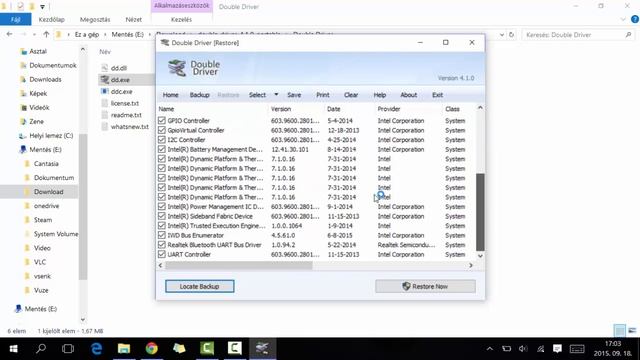640x360 pixels.
Task: Select license.txt in Explorer file list
Action: (x=124, y=103)
